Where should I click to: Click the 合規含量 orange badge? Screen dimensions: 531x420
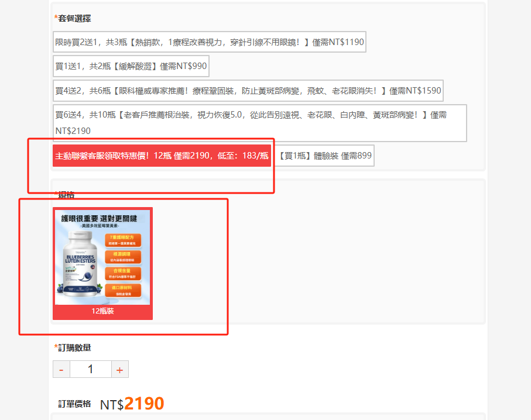click(x=122, y=273)
